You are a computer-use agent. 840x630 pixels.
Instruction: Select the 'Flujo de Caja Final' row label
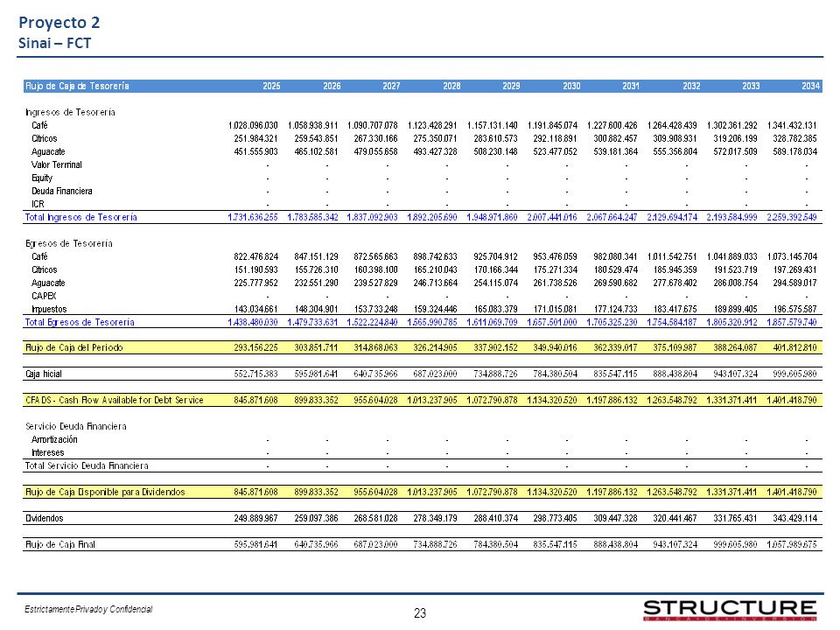60,544
